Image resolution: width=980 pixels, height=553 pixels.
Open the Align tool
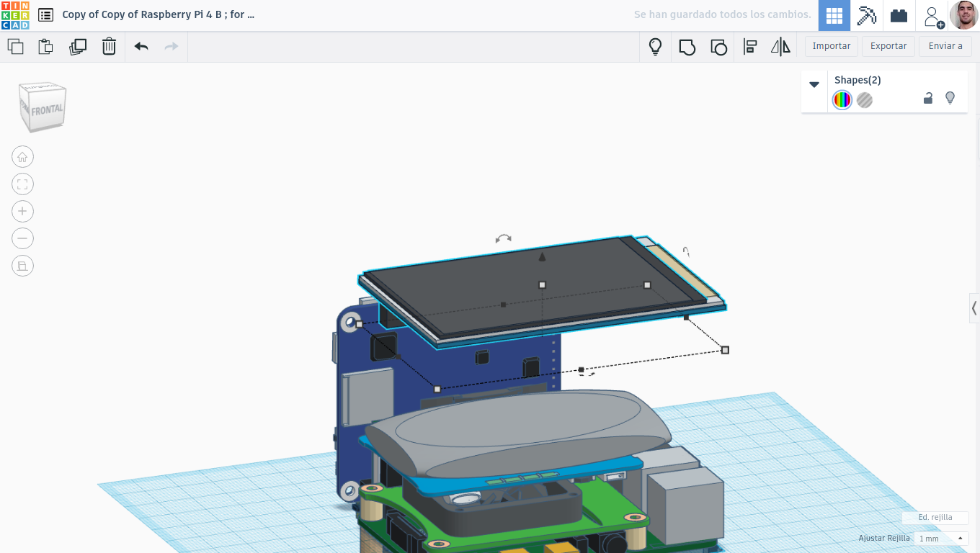tap(750, 47)
